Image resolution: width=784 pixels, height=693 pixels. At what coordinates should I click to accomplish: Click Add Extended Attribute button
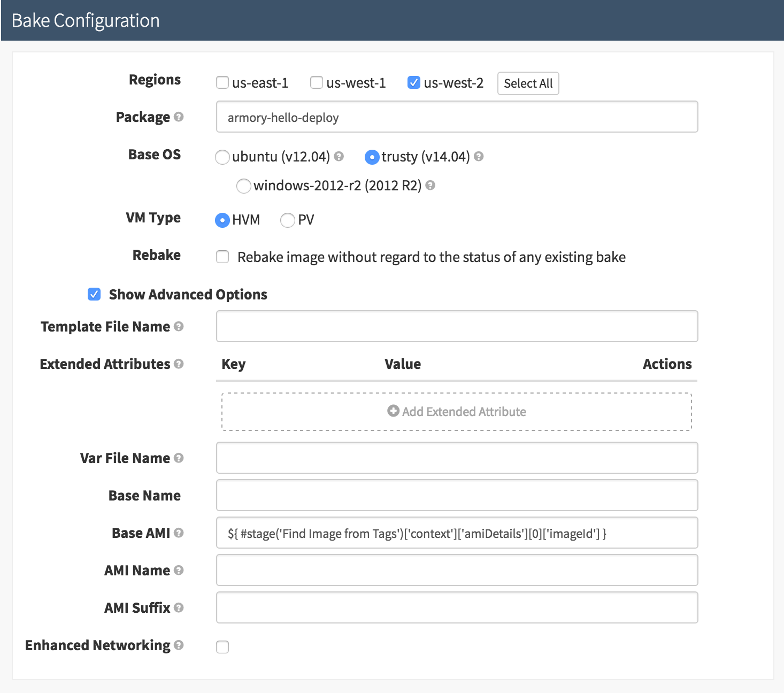coord(457,411)
